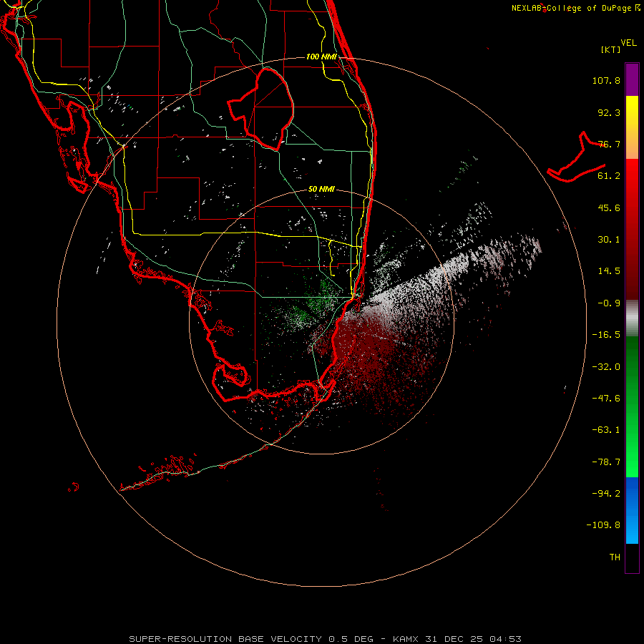The image size is (644, 644).
Task: Click the 100 NMI range ring label
Action: (x=321, y=57)
